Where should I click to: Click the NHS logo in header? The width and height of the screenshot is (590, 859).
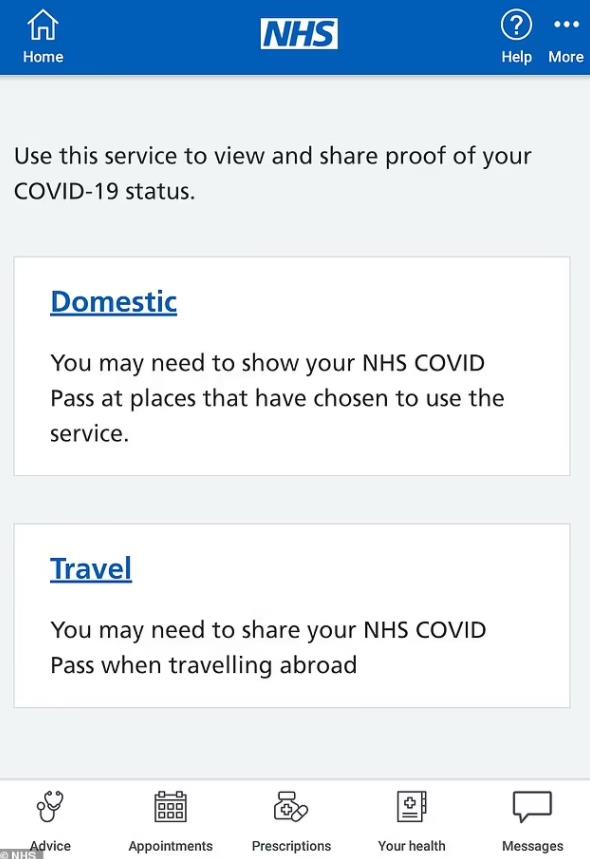tap(299, 34)
